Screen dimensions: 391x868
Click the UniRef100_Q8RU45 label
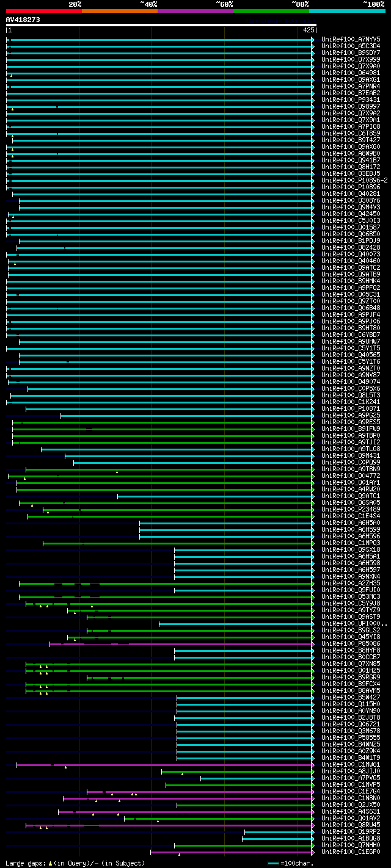click(x=351, y=825)
